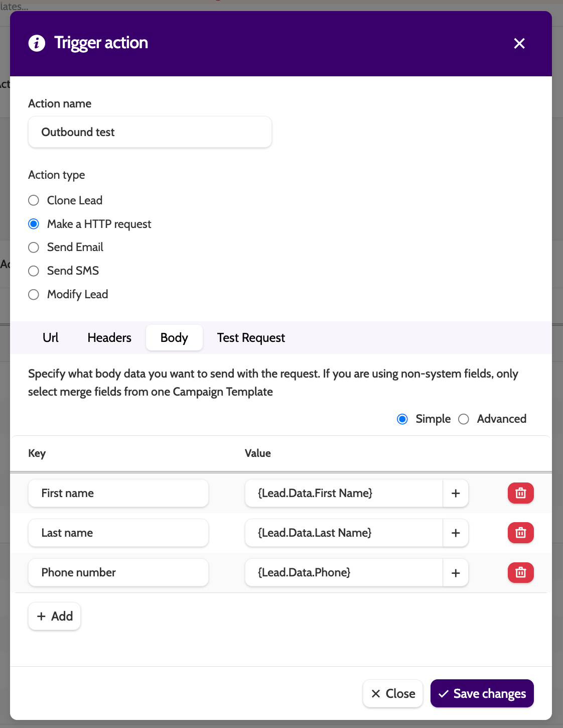Insert merge field for First name value
This screenshot has height=728, width=563.
coord(456,493)
